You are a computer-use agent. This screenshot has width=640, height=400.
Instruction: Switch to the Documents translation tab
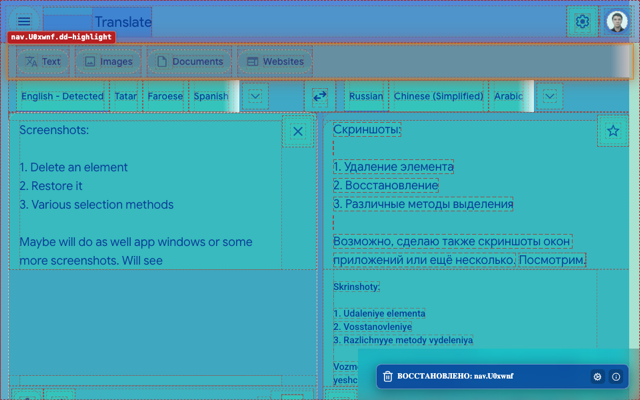pos(189,62)
